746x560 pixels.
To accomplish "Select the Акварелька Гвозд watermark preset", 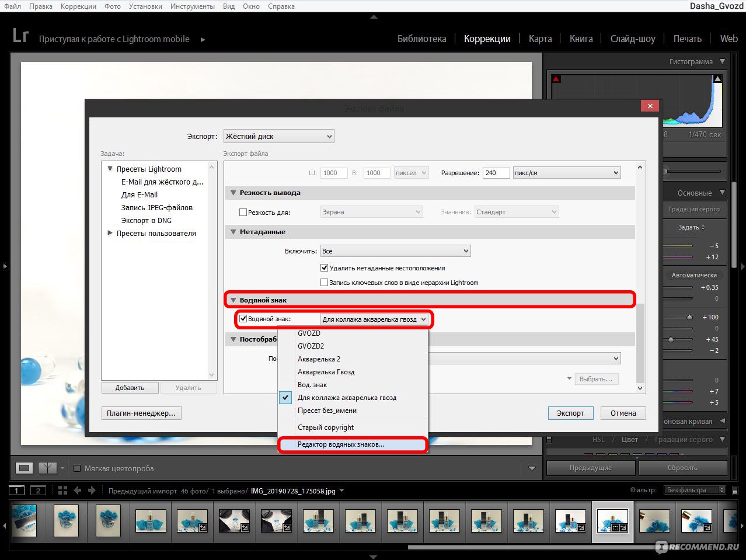I will tap(353, 372).
